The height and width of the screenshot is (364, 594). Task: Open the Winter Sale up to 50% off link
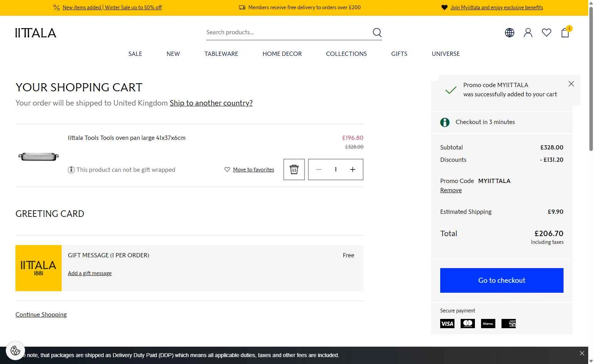tap(112, 7)
